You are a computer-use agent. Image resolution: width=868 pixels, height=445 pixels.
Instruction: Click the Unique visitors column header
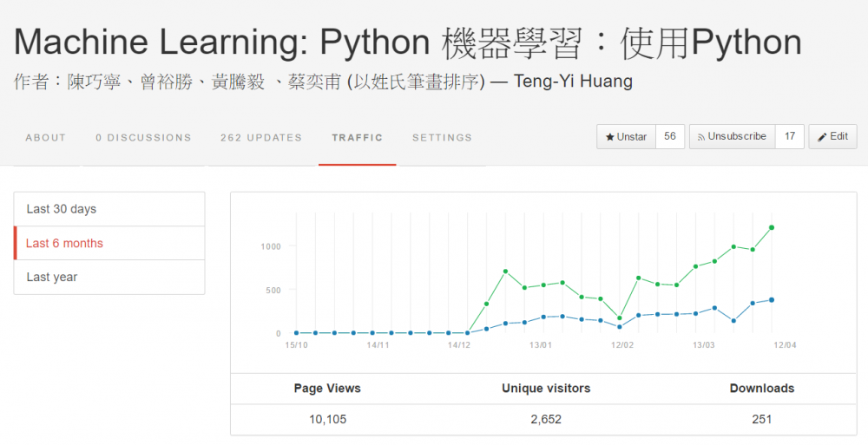pos(546,389)
